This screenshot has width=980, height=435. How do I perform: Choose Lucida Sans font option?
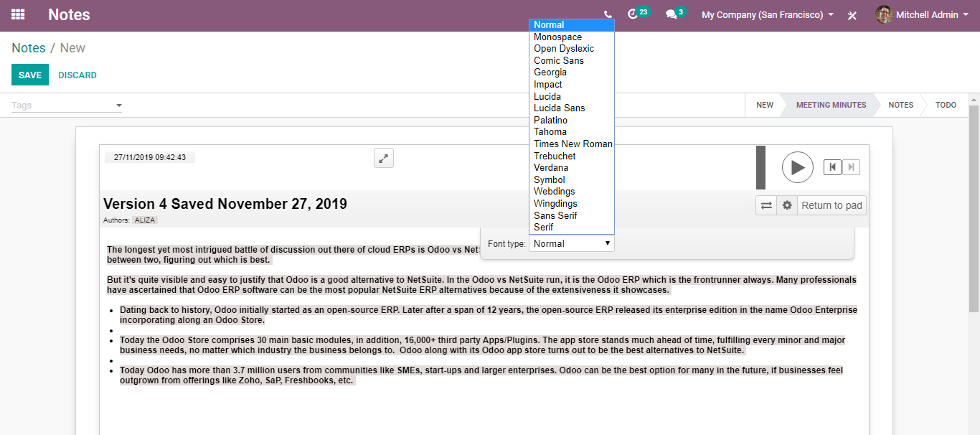tap(572, 108)
